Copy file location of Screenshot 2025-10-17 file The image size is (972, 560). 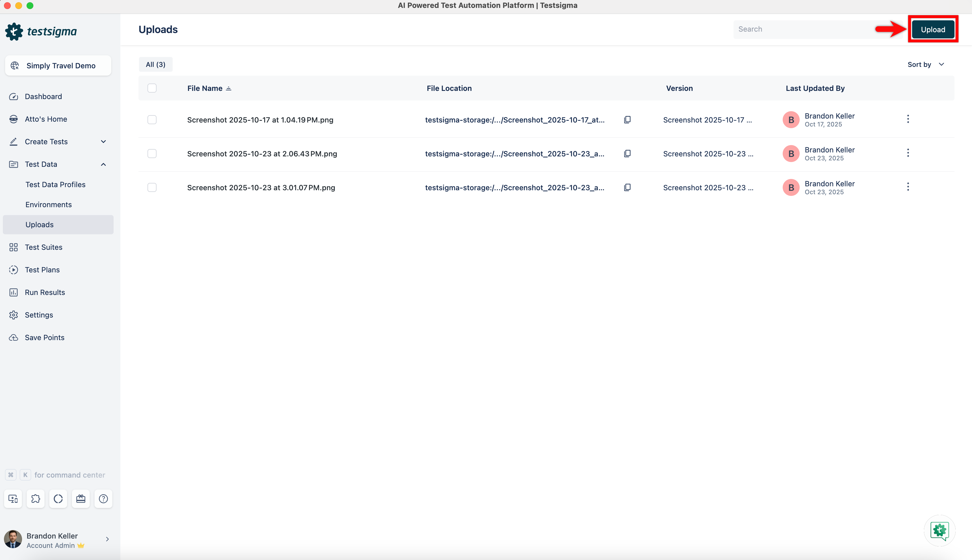(627, 120)
